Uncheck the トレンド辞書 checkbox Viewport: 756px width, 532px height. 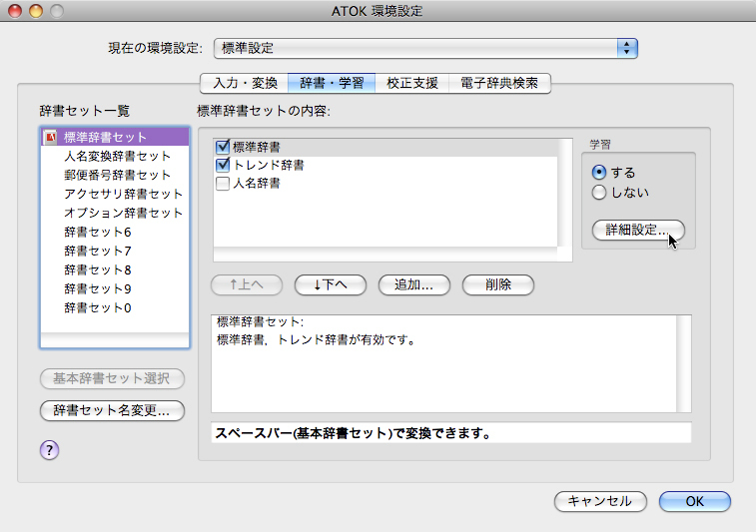click(x=223, y=165)
